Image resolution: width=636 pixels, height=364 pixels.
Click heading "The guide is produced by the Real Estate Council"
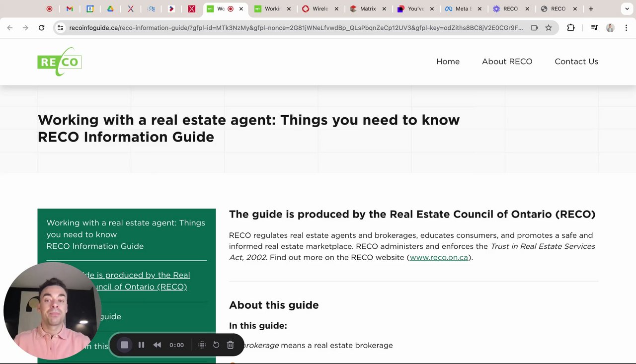[x=412, y=214]
